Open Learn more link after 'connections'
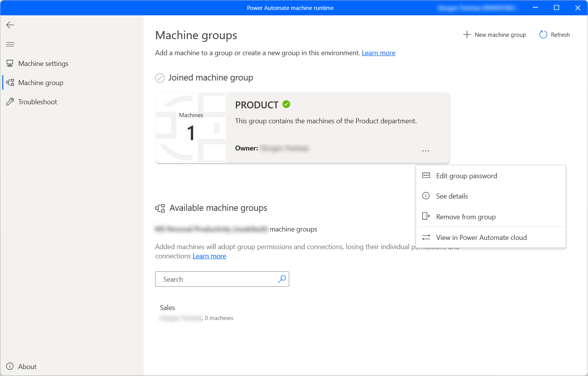The width and height of the screenshot is (588, 376). tap(209, 256)
